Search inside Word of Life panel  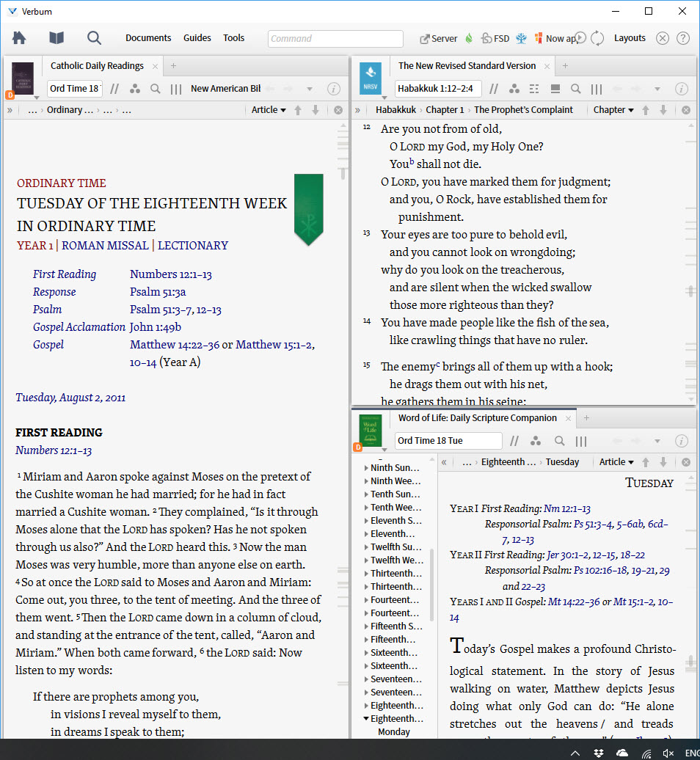point(559,441)
